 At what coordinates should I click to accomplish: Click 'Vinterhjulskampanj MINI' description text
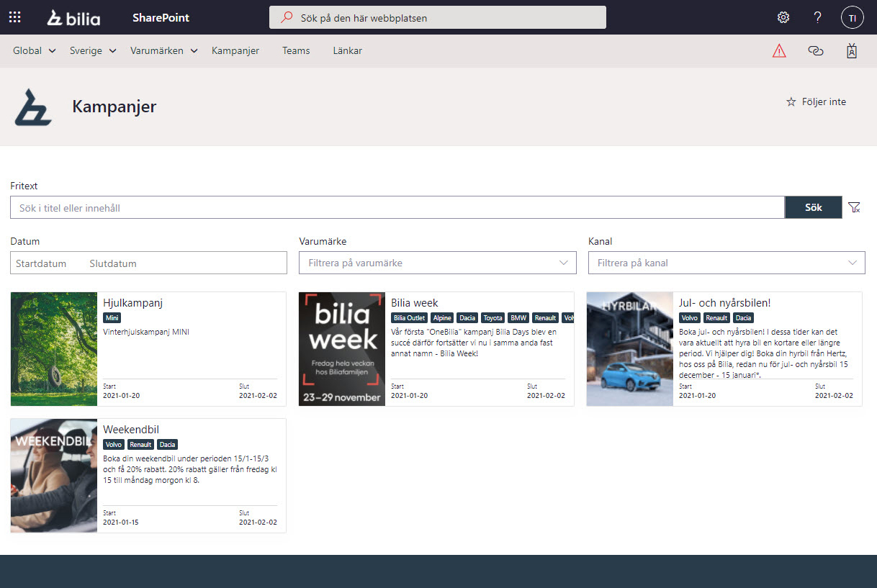tap(146, 332)
